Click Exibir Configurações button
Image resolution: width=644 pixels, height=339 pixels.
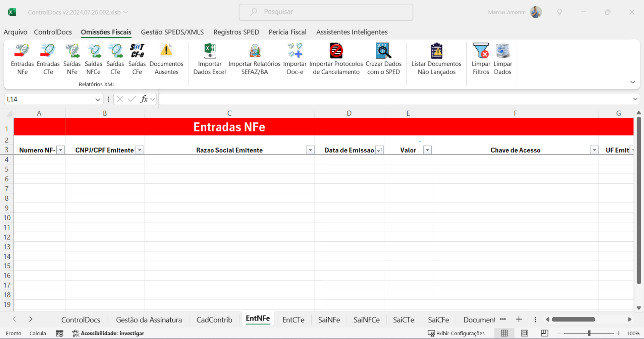pyautogui.click(x=456, y=333)
